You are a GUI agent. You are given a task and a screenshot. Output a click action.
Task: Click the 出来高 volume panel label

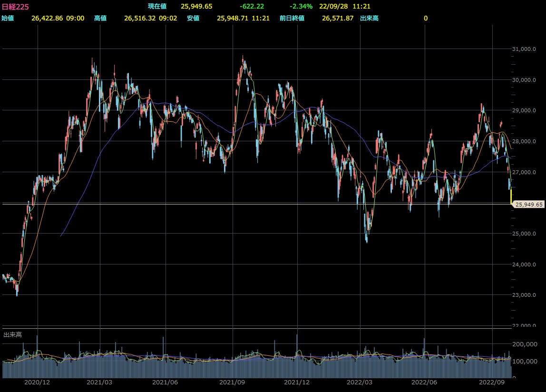12,334
